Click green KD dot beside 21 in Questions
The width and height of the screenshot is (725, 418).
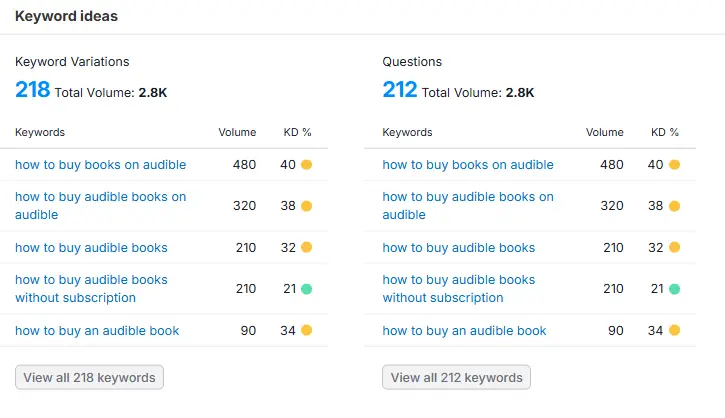[x=674, y=289]
